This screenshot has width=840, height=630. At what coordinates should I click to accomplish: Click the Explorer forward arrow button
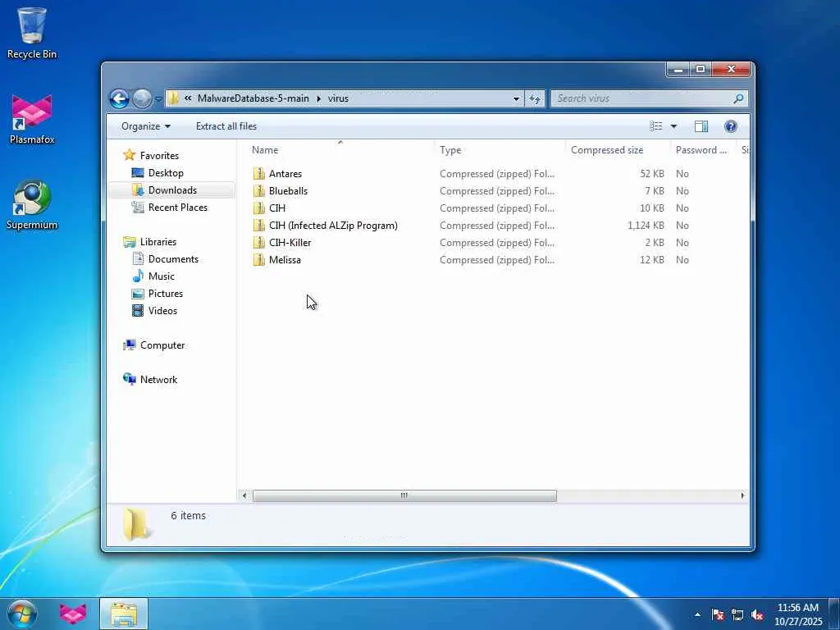point(141,98)
